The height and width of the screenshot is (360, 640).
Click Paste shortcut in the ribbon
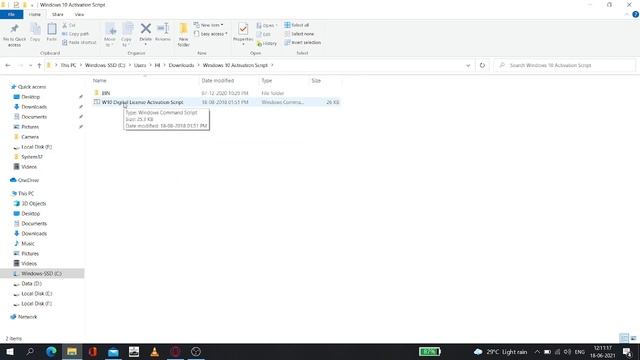pos(79,42)
